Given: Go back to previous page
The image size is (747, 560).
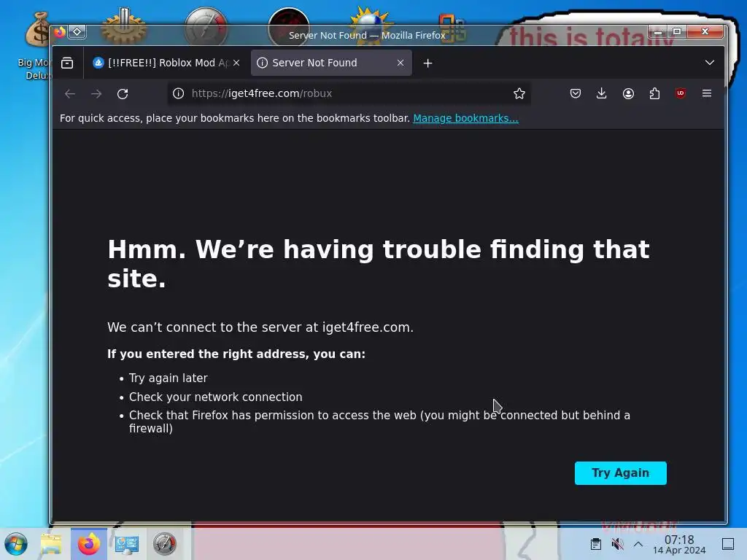Looking at the screenshot, I should pos(70,94).
